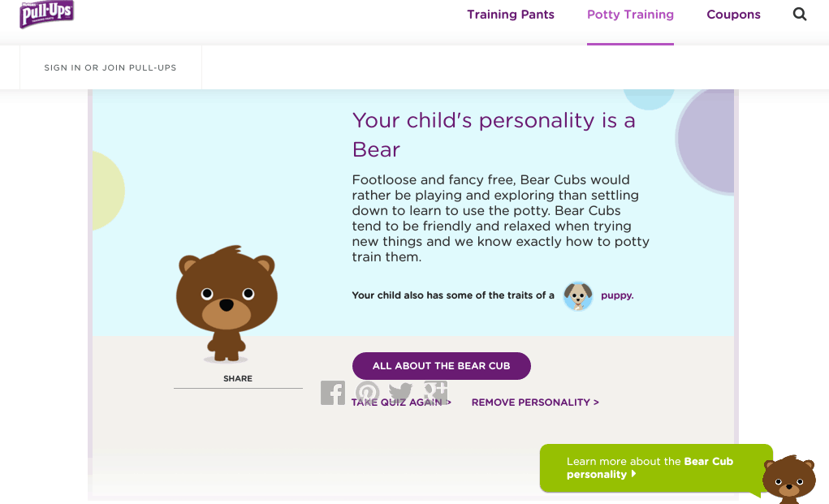829x504 pixels.
Task: Open the Training Pants menu
Action: click(x=511, y=15)
